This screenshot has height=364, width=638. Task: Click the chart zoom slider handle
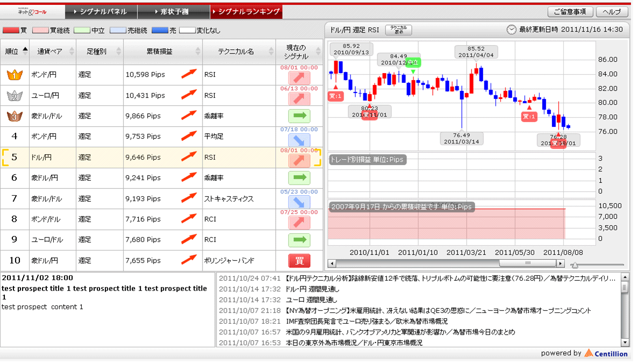[575, 265]
